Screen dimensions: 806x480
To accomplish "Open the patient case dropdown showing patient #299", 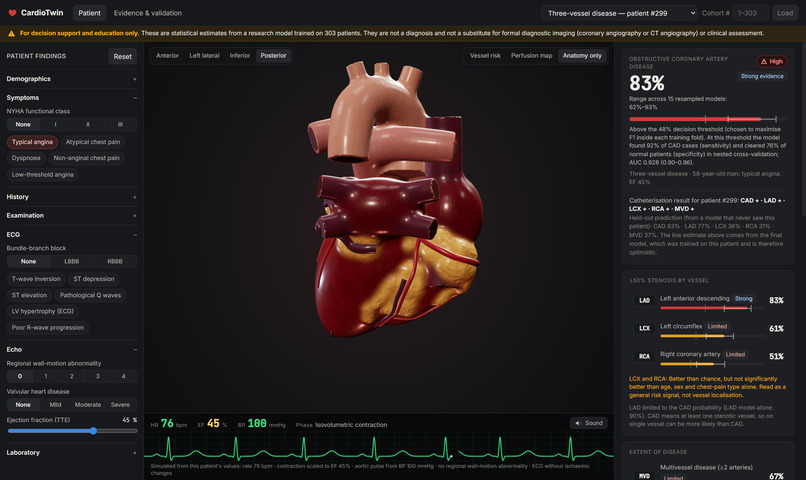I will tap(620, 13).
